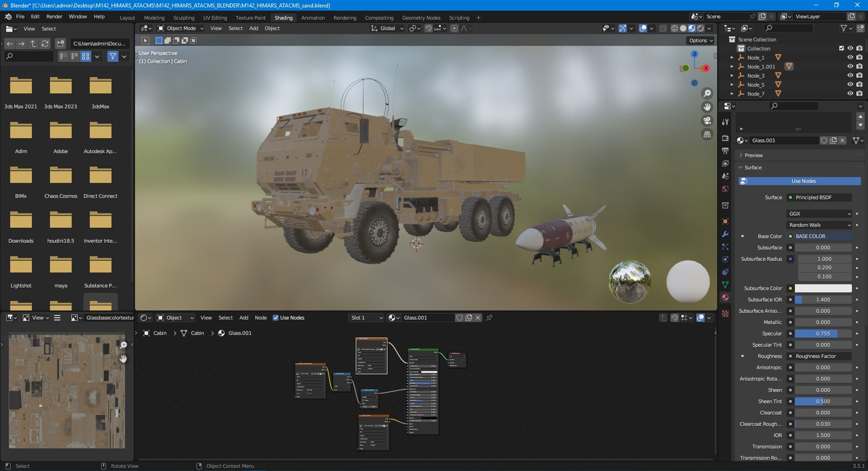Image resolution: width=868 pixels, height=471 pixels.
Task: Toggle viewport overlays display
Action: point(643,28)
